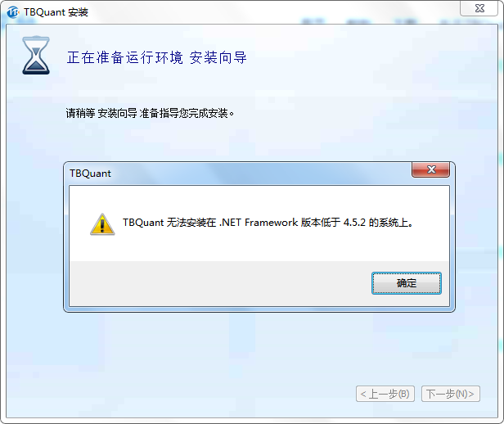Click the gray footer area beside 确定

220,283
